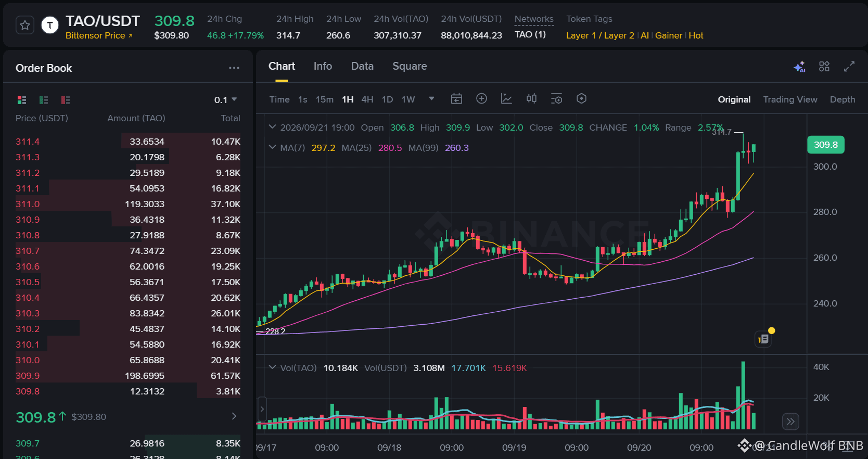The image size is (868, 459).
Task: Show sell orders only in order book
Action: click(x=66, y=100)
